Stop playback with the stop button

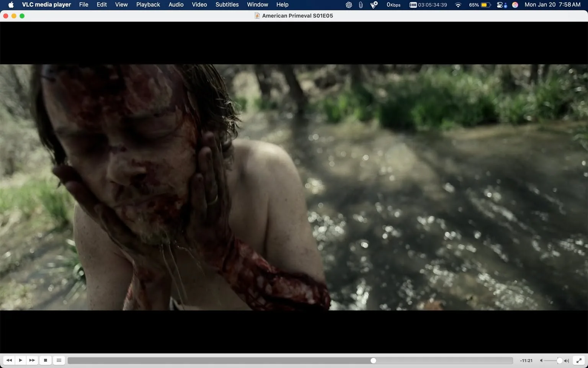click(x=46, y=360)
